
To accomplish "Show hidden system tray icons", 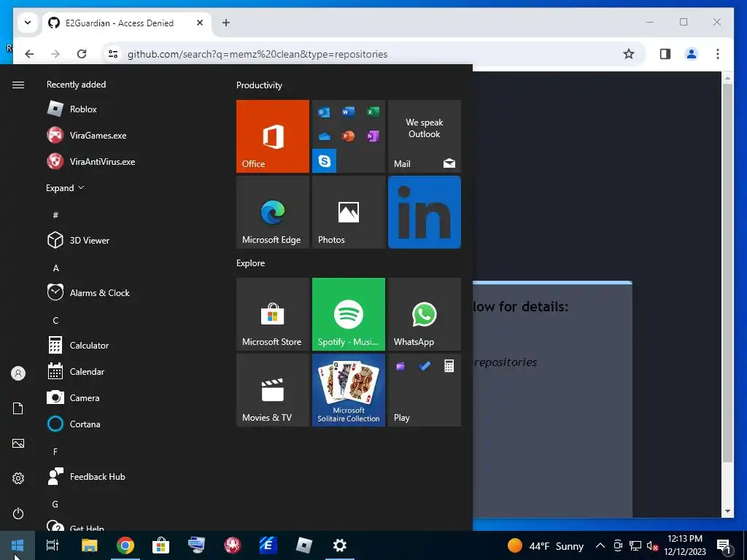I will click(600, 545).
